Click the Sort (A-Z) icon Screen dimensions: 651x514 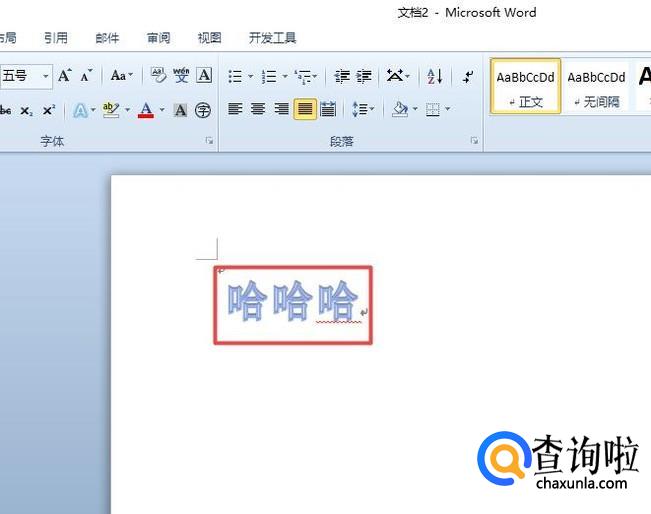point(434,76)
